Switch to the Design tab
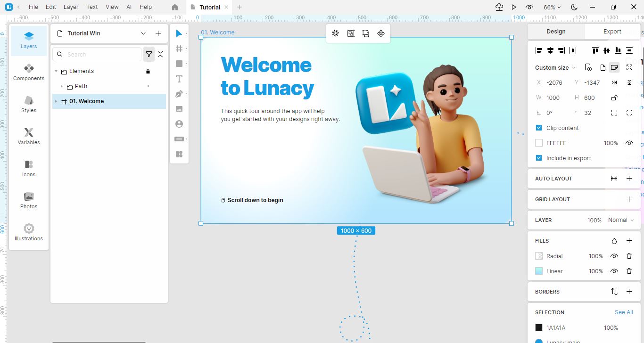This screenshot has height=343, width=644. point(556,32)
